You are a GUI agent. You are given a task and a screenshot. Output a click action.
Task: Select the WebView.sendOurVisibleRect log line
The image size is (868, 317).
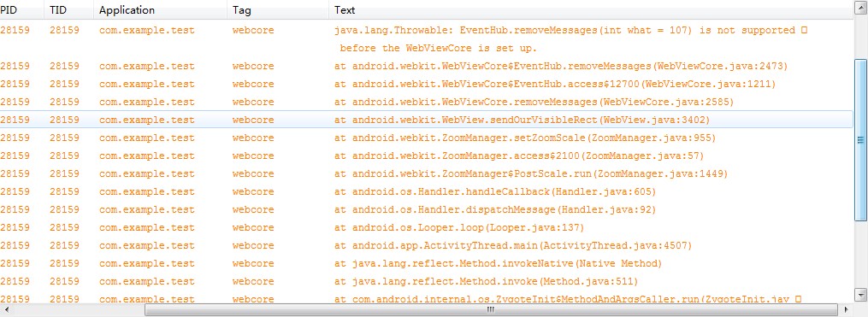(426, 120)
